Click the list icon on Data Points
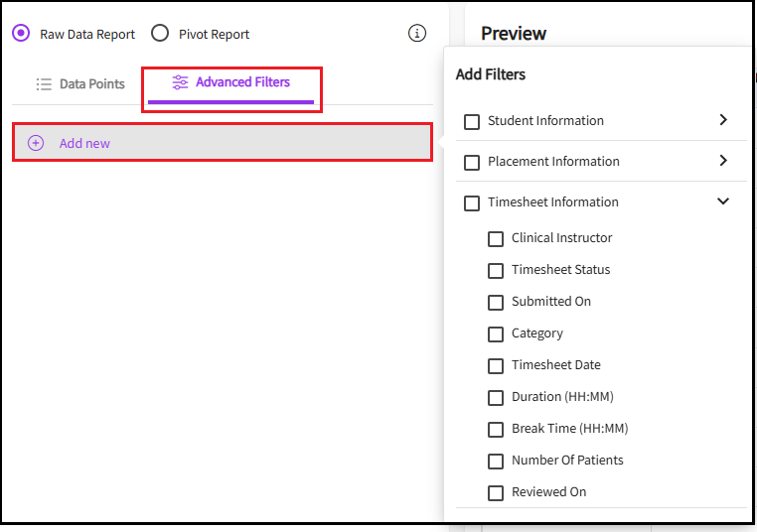 pos(44,84)
